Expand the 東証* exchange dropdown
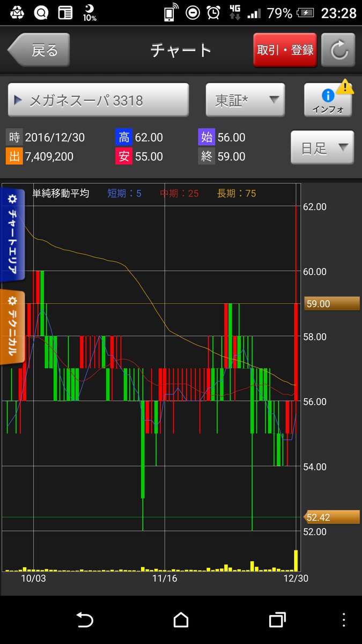362x644 pixels. tap(245, 100)
